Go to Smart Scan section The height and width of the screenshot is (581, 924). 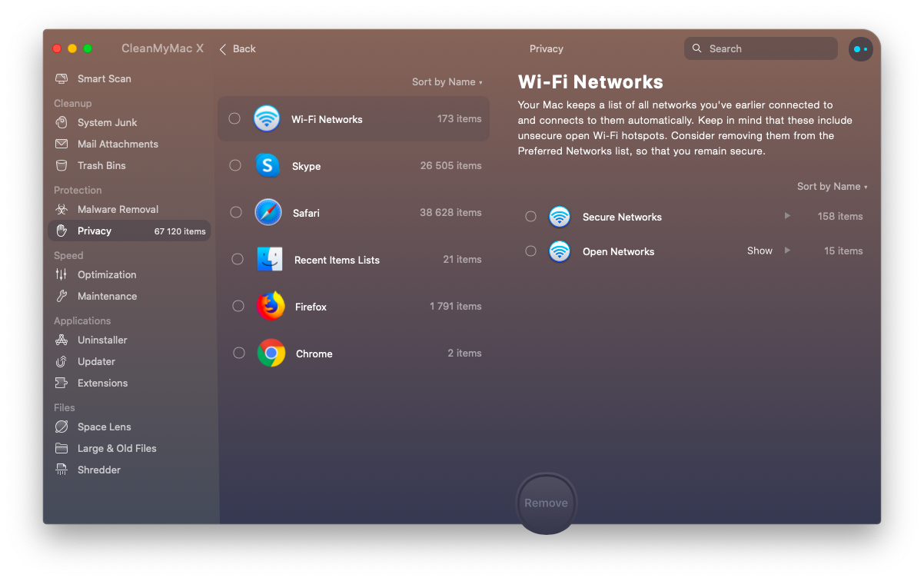coord(104,78)
